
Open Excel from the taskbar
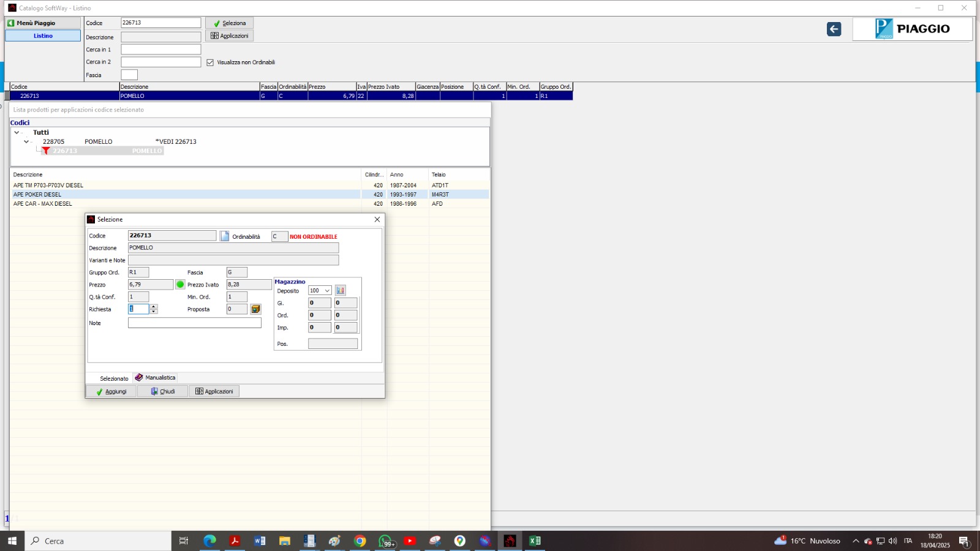535,541
